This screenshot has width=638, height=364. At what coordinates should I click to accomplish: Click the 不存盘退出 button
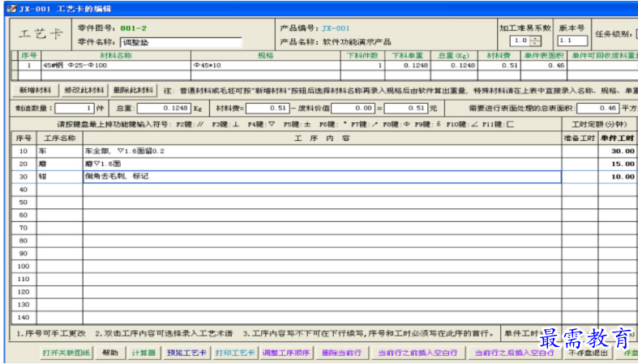(x=588, y=353)
